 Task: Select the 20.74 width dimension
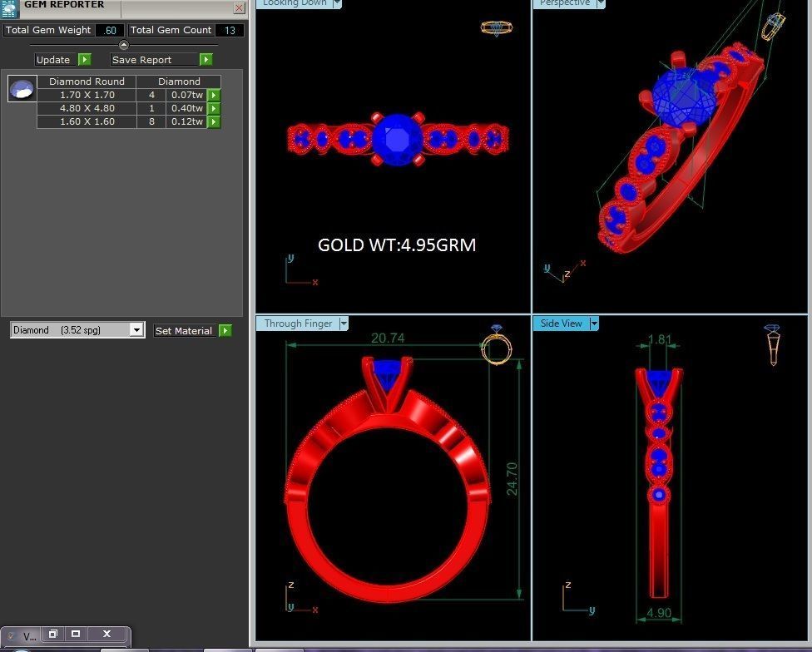388,338
